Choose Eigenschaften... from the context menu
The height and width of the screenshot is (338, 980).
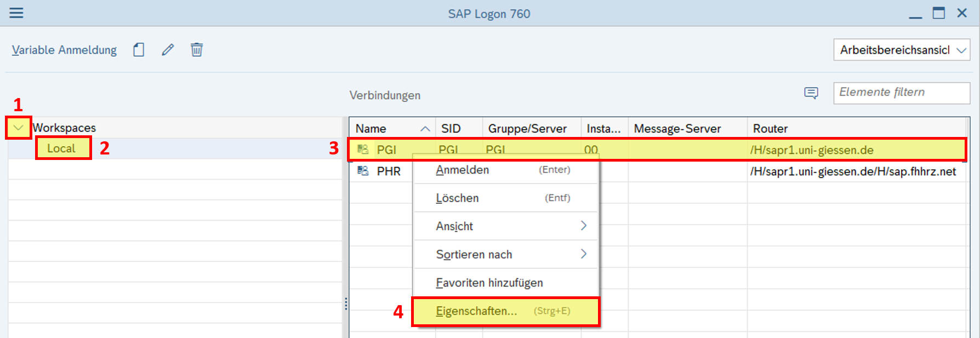(505, 311)
